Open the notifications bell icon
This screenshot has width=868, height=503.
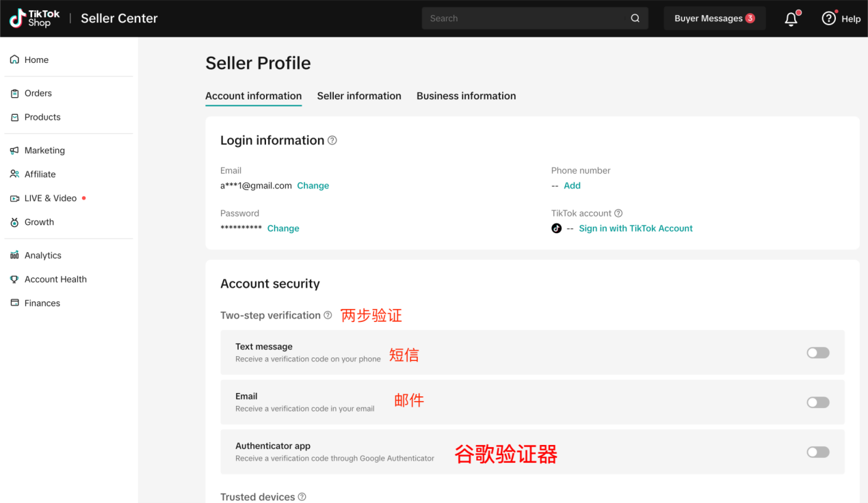(x=791, y=19)
